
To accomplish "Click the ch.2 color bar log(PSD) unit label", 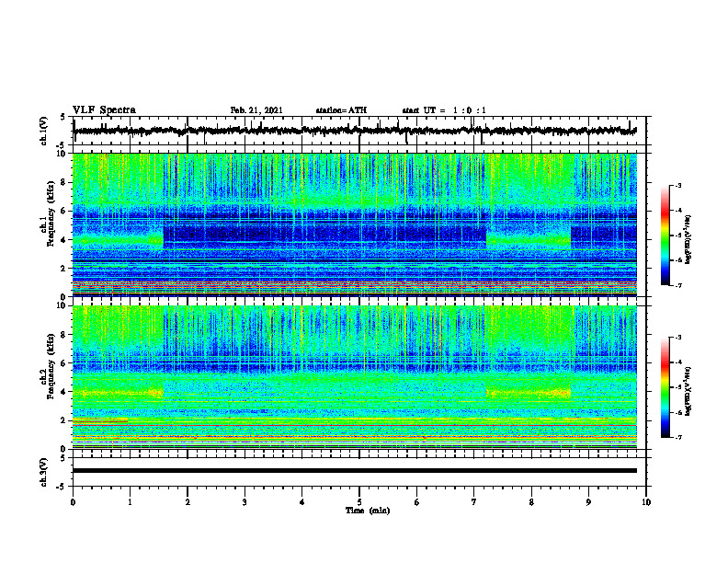I will point(688,392).
